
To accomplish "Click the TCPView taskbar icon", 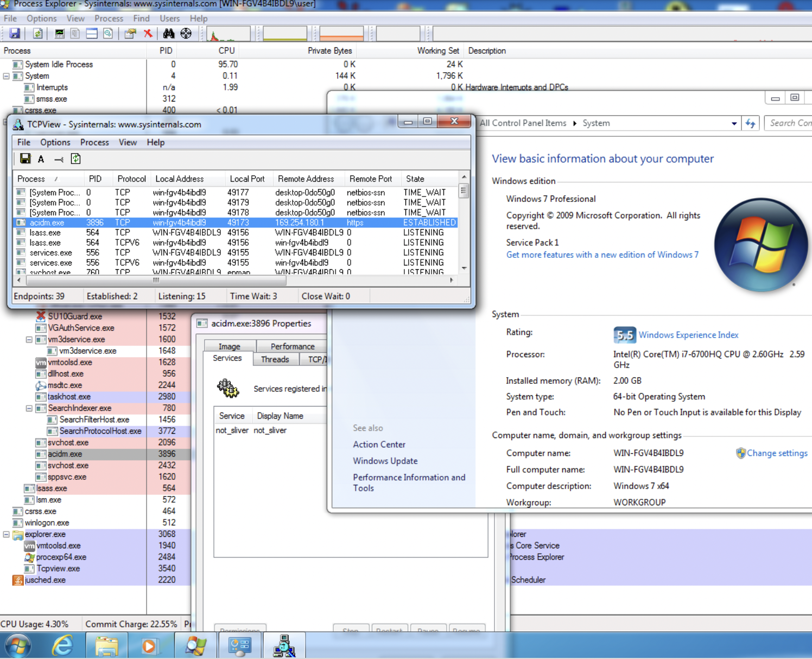I will pos(283,645).
